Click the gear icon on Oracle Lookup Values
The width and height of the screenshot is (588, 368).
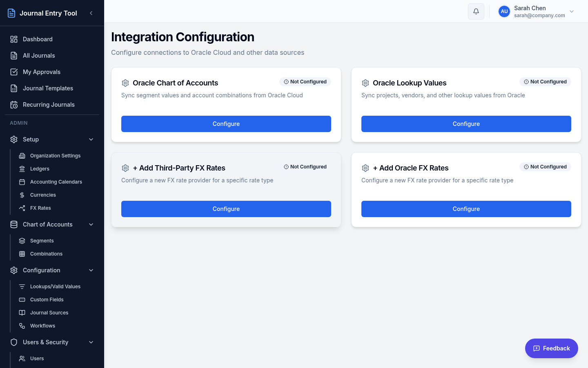point(365,83)
